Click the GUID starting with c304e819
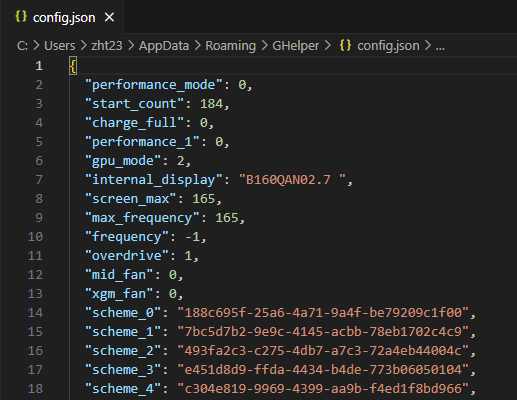The image size is (517, 400). (323, 389)
